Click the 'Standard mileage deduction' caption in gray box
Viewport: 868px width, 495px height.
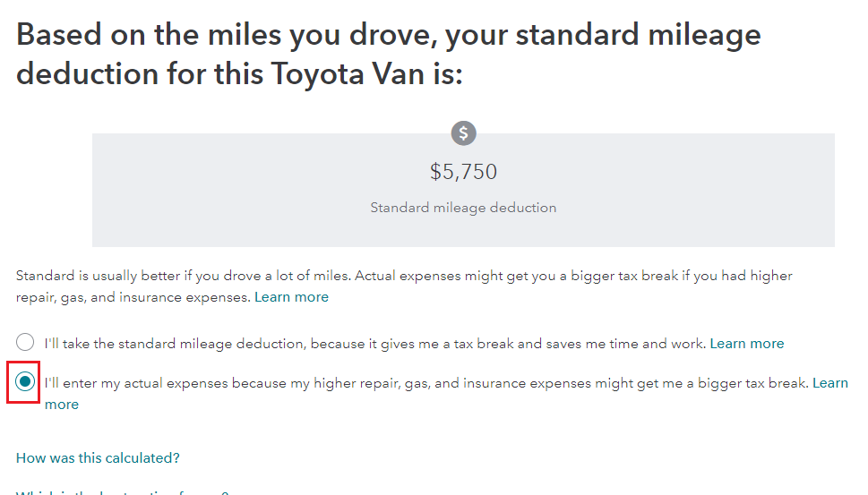click(463, 208)
